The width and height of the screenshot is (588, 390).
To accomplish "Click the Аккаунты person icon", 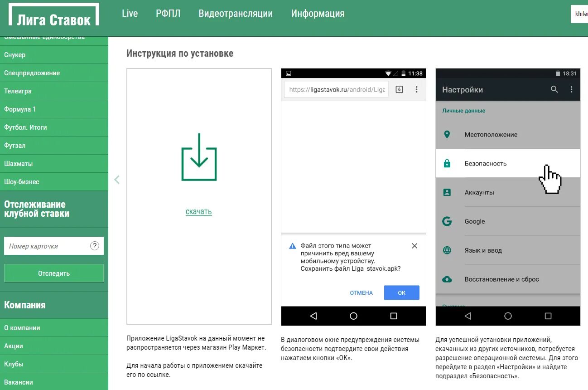I will (447, 192).
